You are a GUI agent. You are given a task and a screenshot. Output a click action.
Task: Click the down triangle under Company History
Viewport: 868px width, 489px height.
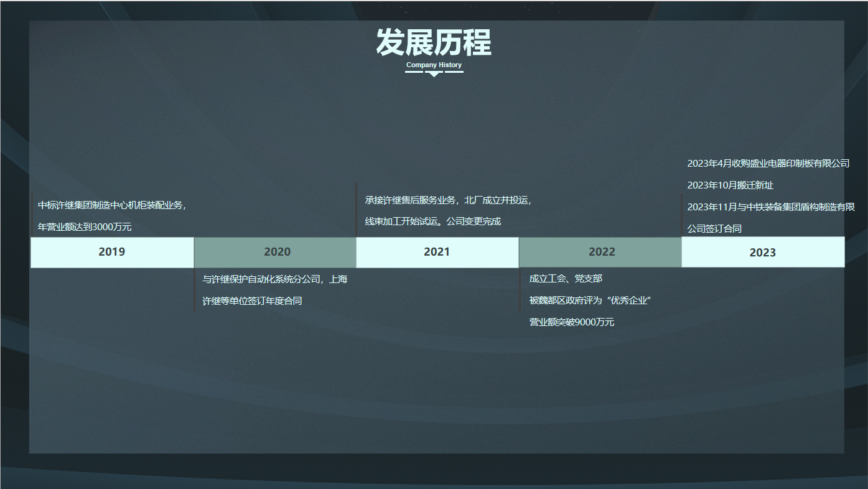[x=434, y=74]
